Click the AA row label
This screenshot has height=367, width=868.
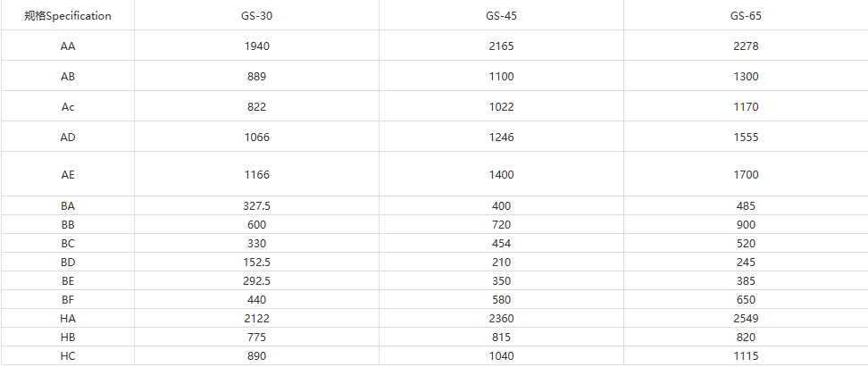68,46
